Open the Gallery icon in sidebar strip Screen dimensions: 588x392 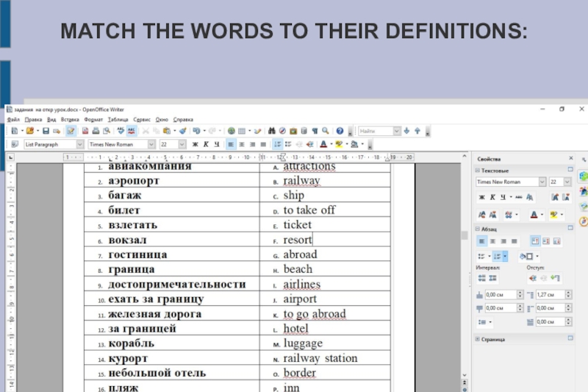tap(582, 206)
